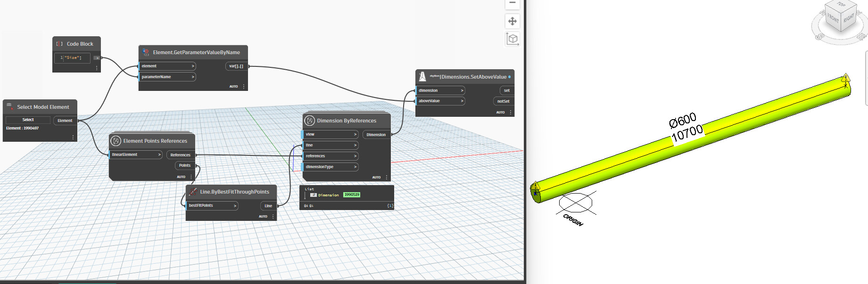Screen dimensions: 868x284
Task: Click the set output port
Action: pyautogui.click(x=507, y=90)
